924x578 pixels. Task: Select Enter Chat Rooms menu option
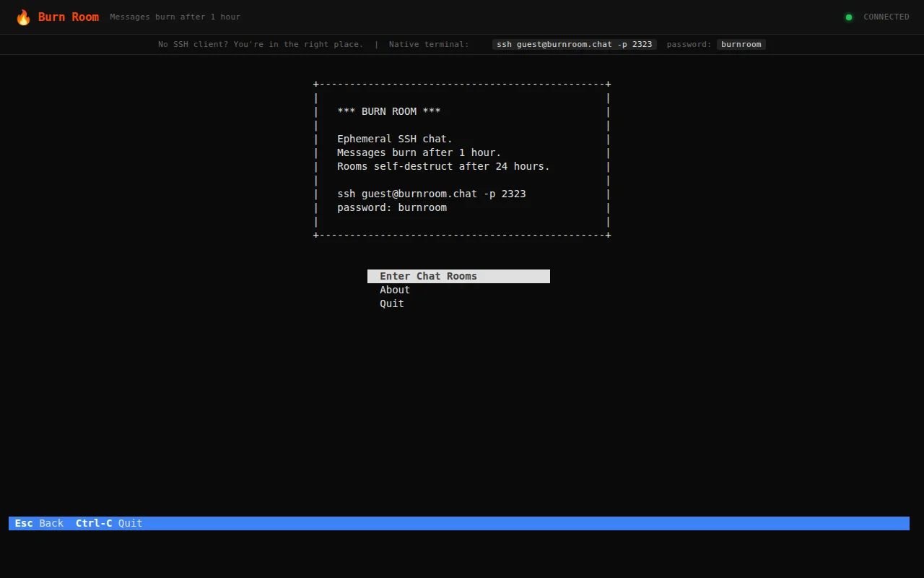pyautogui.click(x=458, y=276)
